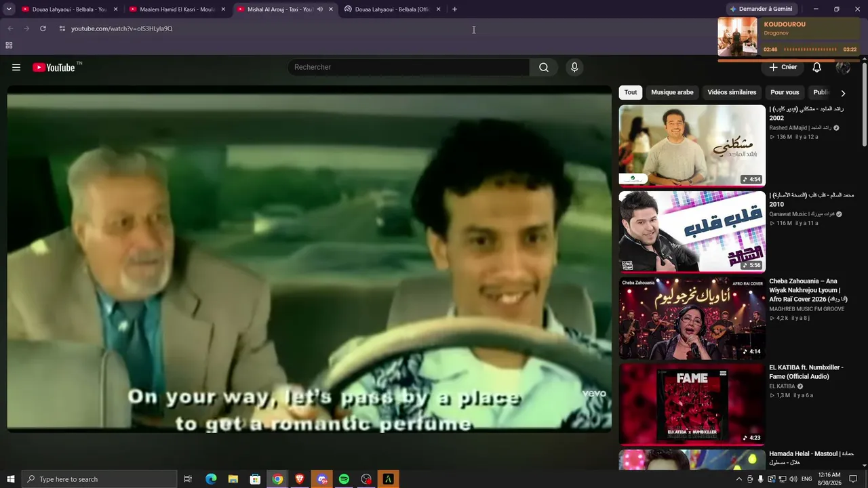Image resolution: width=868 pixels, height=488 pixels.
Task: Open Spotify from the taskbar
Action: (344, 479)
